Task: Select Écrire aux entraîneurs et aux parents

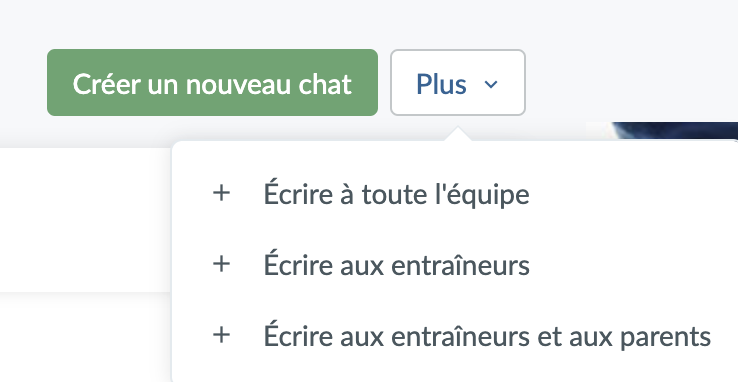Action: (455, 335)
